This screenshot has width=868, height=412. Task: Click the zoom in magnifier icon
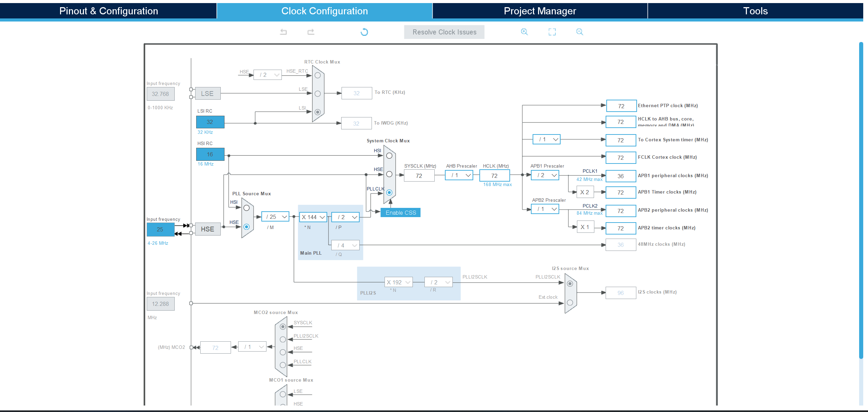(x=524, y=32)
